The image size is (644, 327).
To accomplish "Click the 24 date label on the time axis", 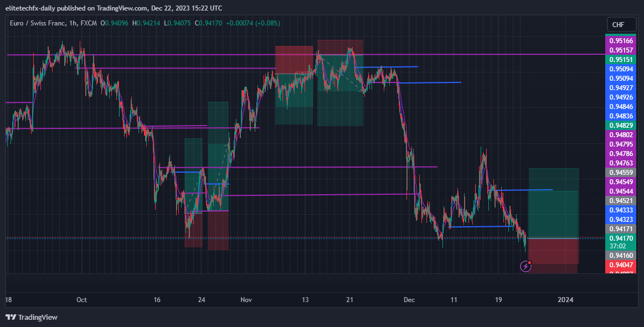I will [x=202, y=300].
